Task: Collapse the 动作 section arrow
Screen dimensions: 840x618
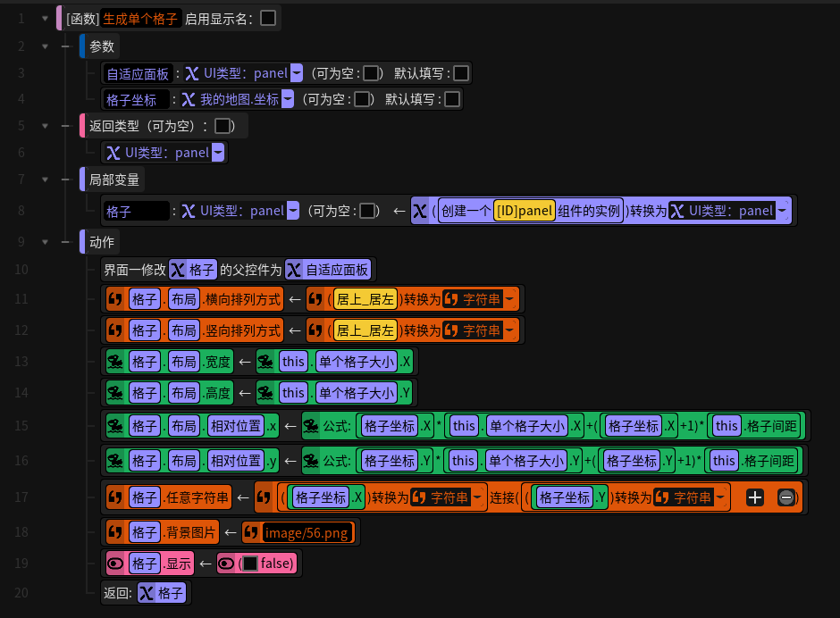Action: point(45,243)
